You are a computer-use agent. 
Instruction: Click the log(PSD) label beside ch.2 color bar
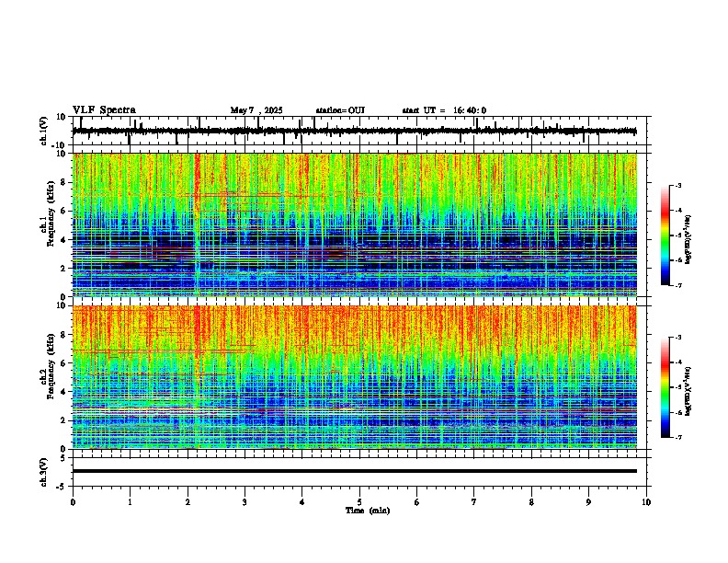[688, 391]
